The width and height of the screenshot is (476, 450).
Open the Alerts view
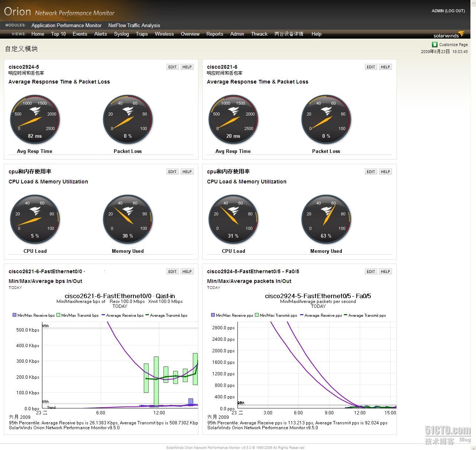101,34
